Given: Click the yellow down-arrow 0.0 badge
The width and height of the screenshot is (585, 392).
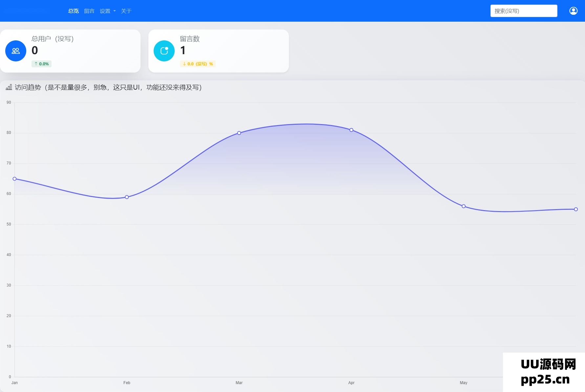Looking at the screenshot, I should point(198,64).
